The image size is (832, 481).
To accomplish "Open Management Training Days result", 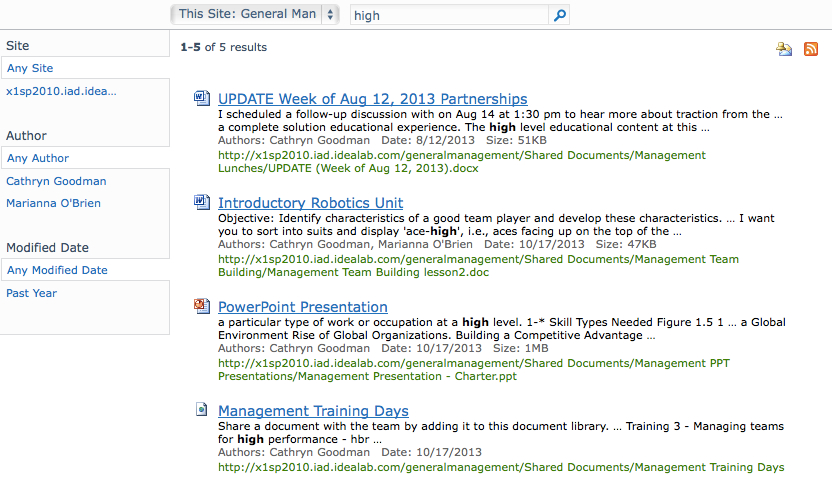I will (x=313, y=411).
